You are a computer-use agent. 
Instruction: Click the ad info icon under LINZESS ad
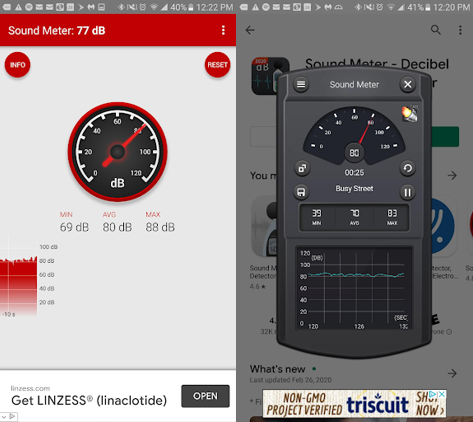click(x=13, y=416)
